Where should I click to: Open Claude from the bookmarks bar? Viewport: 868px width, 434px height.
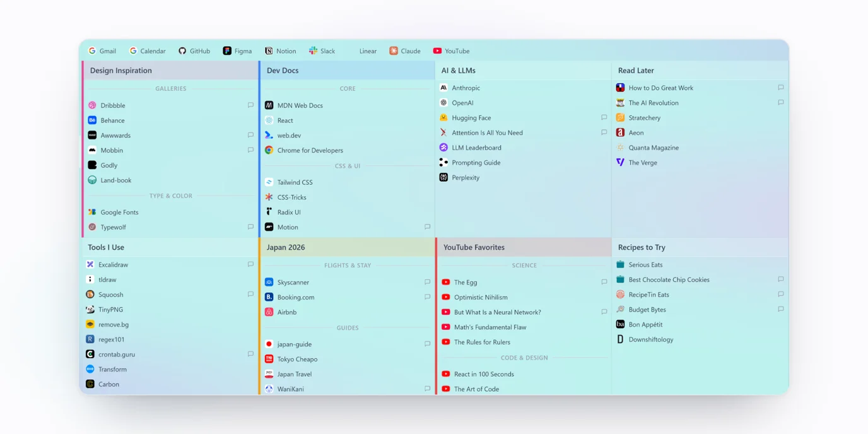tap(405, 51)
